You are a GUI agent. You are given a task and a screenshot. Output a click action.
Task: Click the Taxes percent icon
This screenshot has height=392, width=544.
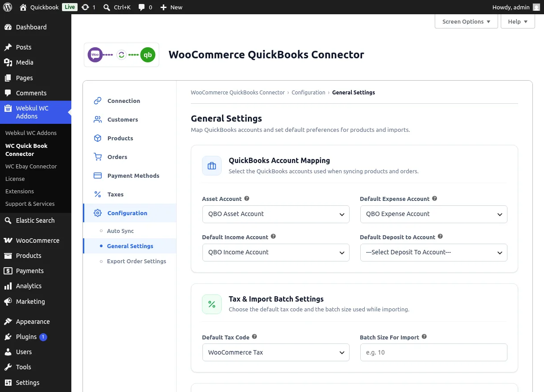click(98, 194)
